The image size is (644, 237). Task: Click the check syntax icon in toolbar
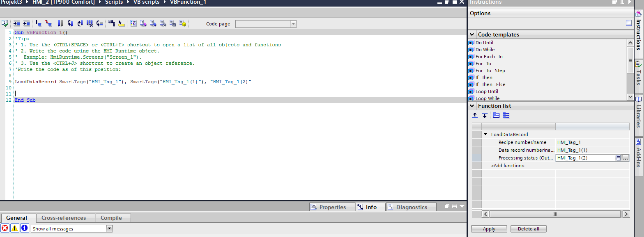5,24
